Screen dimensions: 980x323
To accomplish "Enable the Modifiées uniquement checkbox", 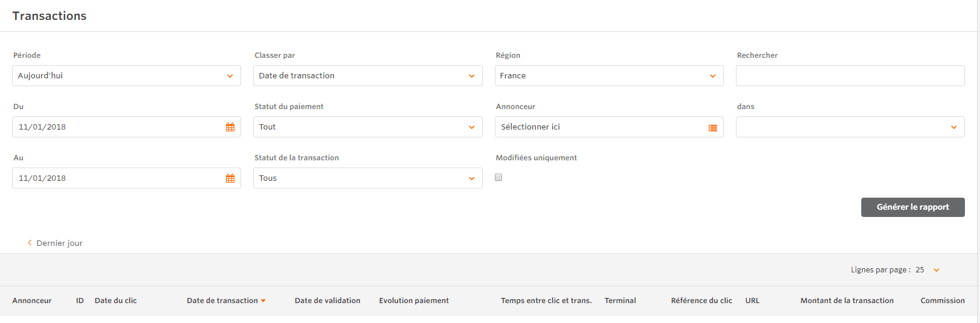I will pos(498,177).
